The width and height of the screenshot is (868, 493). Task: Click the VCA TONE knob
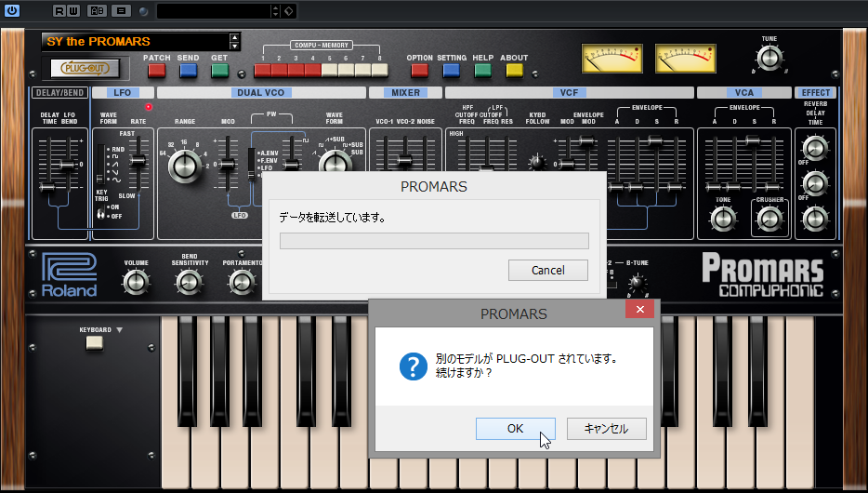(723, 219)
